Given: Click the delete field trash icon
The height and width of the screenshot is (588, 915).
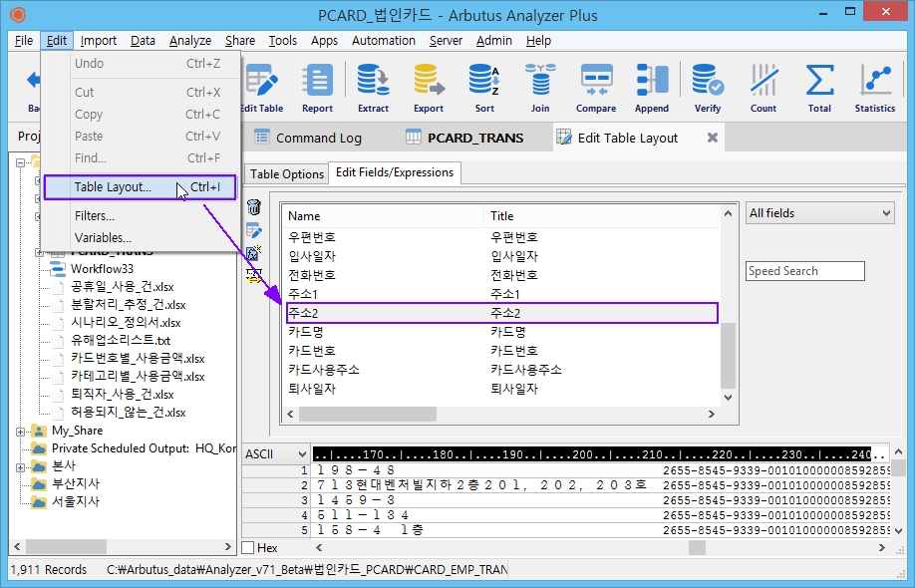Looking at the screenshot, I should point(254,206).
